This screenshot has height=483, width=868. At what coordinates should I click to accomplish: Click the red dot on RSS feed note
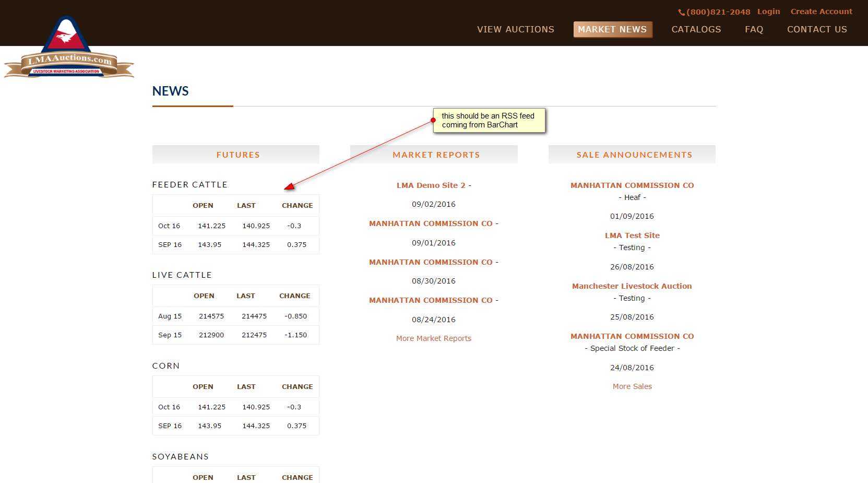433,120
